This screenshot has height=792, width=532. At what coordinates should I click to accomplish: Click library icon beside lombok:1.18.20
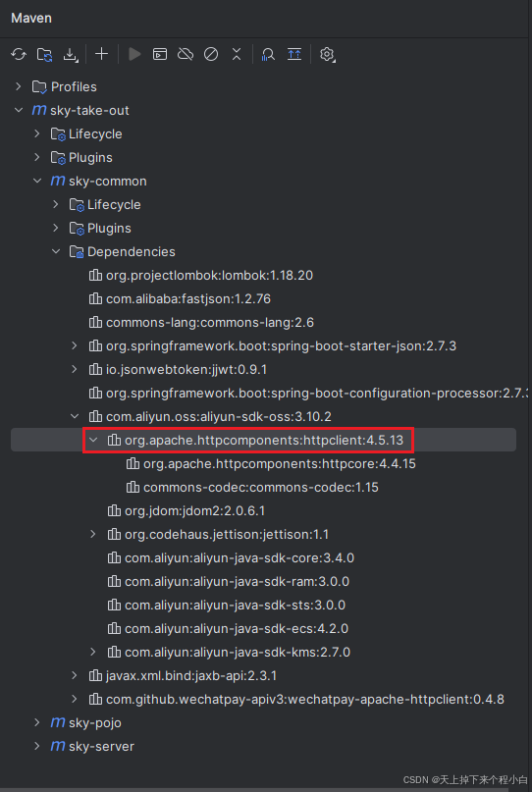coord(95,275)
